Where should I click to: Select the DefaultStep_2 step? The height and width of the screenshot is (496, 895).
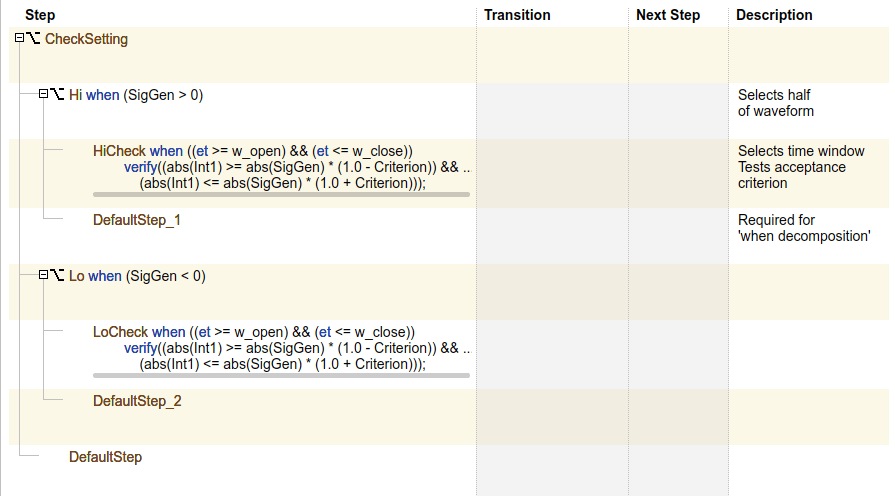[137, 401]
